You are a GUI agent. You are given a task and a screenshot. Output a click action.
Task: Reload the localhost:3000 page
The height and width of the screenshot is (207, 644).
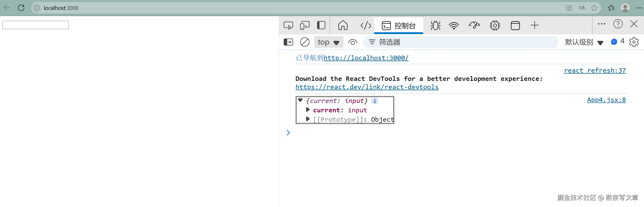click(x=21, y=8)
